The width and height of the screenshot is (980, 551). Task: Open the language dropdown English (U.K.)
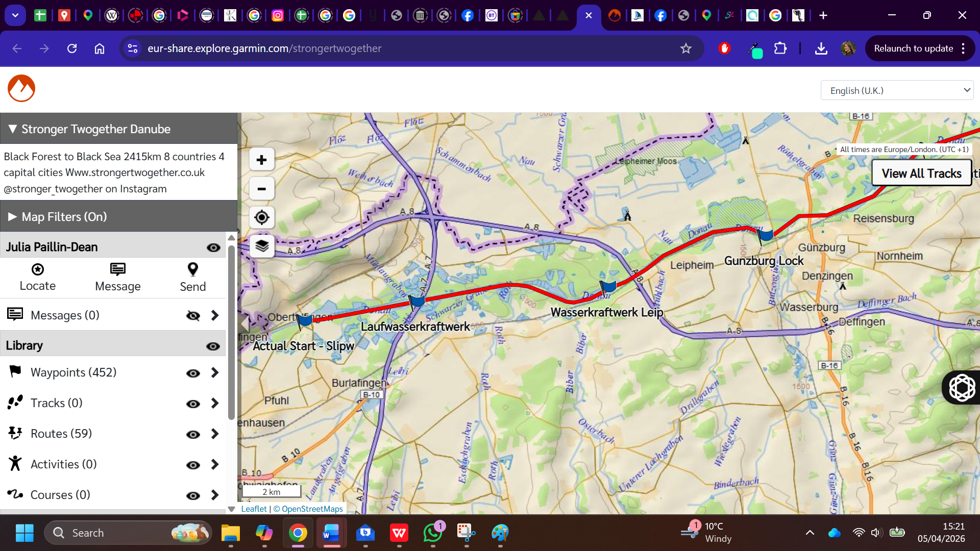[x=897, y=90]
